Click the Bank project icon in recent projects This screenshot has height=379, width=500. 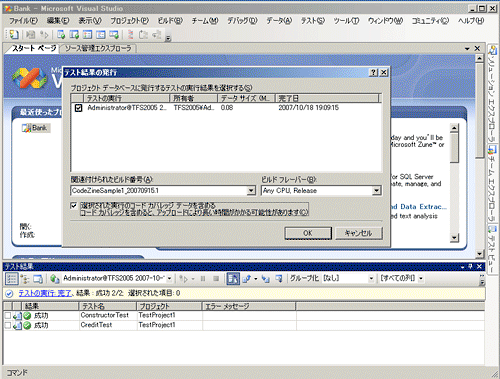click(26, 128)
